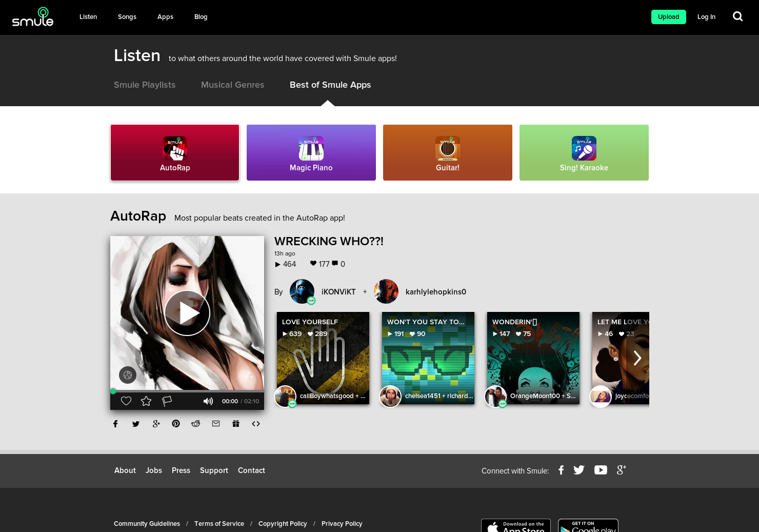Mute the player volume speaker icon
This screenshot has width=759, height=532.
click(x=208, y=401)
